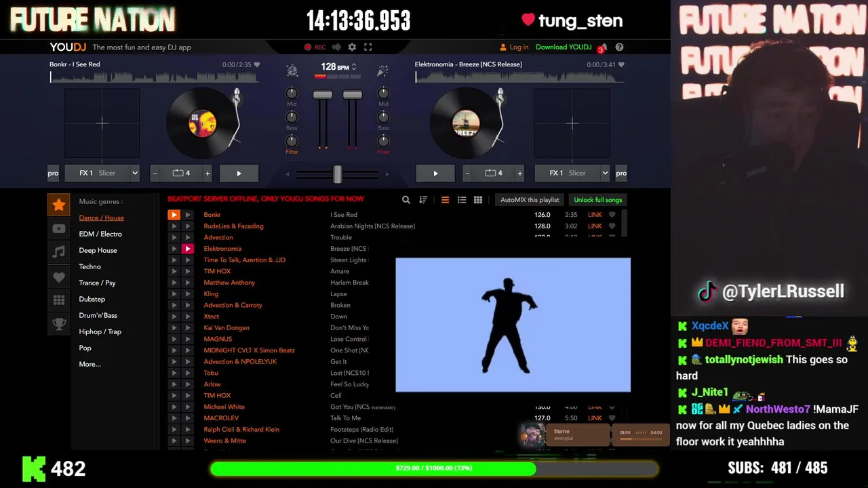
Task: Click the party popper effect icon
Action: pos(382,70)
